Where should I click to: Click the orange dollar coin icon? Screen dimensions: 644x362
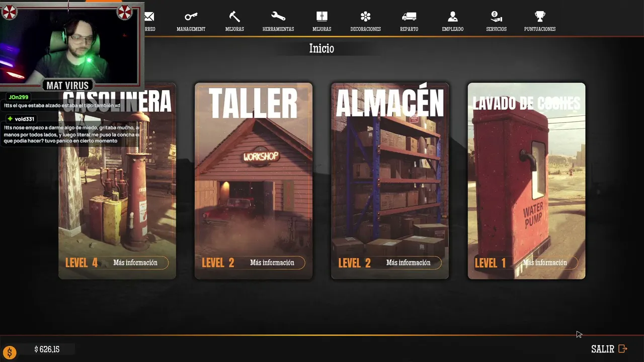pos(10,352)
